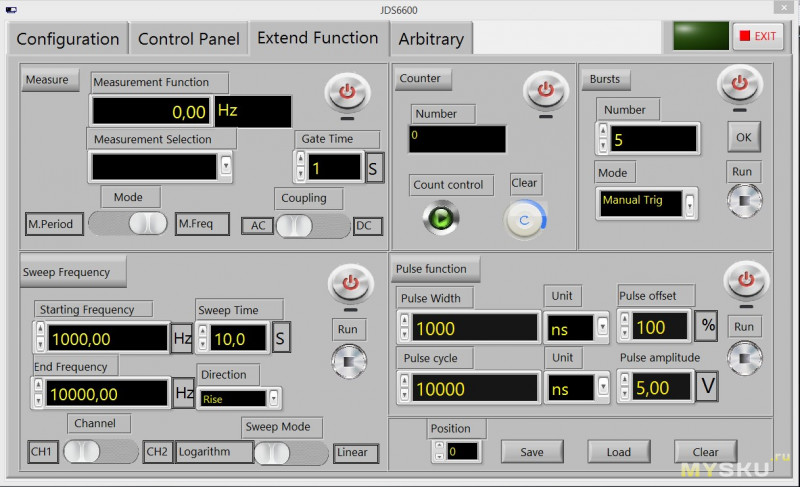Click Pulse cycle stepper arrows
This screenshot has width=800, height=487.
click(404, 388)
